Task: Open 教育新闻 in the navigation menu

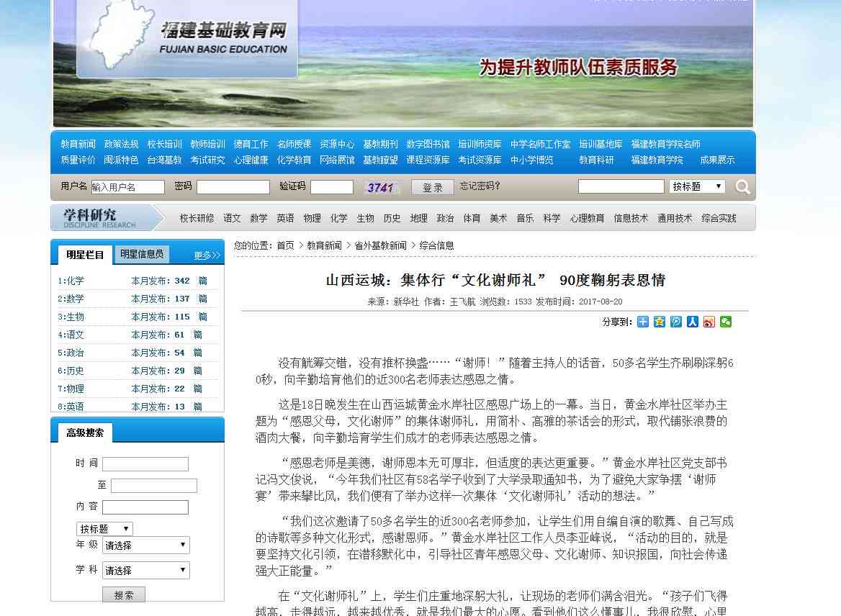Action: pos(78,144)
